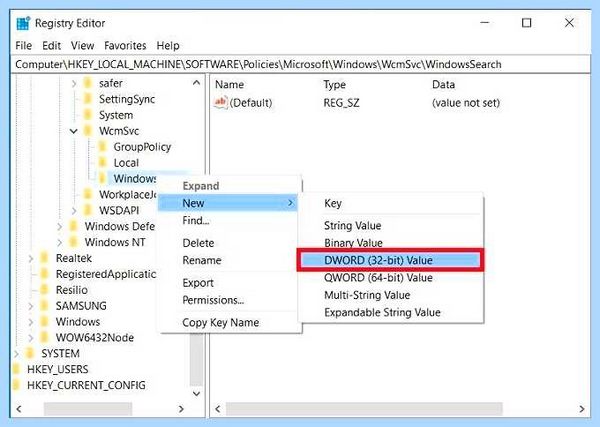Click the registry path address bar
The image size is (600, 427).
(300, 64)
